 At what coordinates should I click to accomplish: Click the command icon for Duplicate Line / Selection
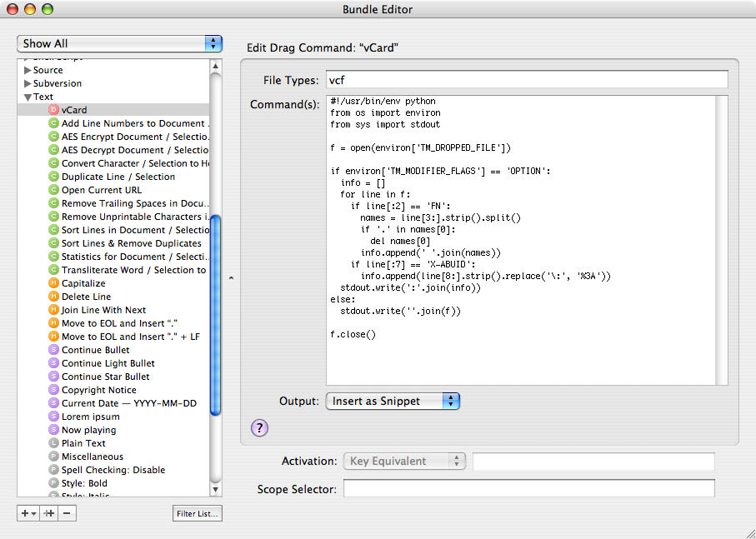click(53, 177)
